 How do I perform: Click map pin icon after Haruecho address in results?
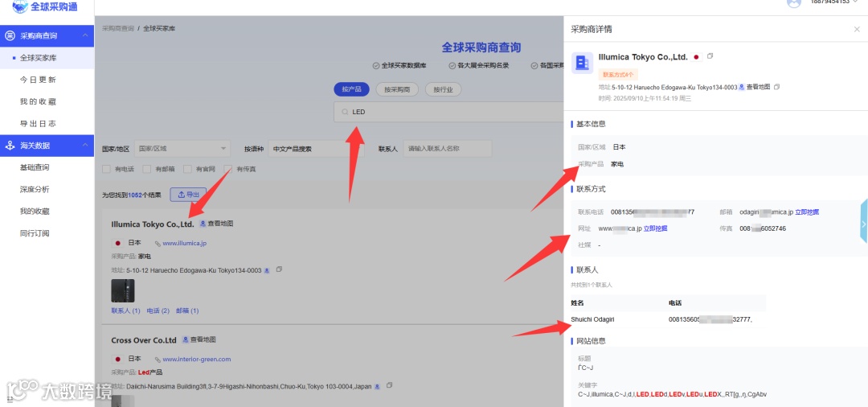tap(266, 270)
